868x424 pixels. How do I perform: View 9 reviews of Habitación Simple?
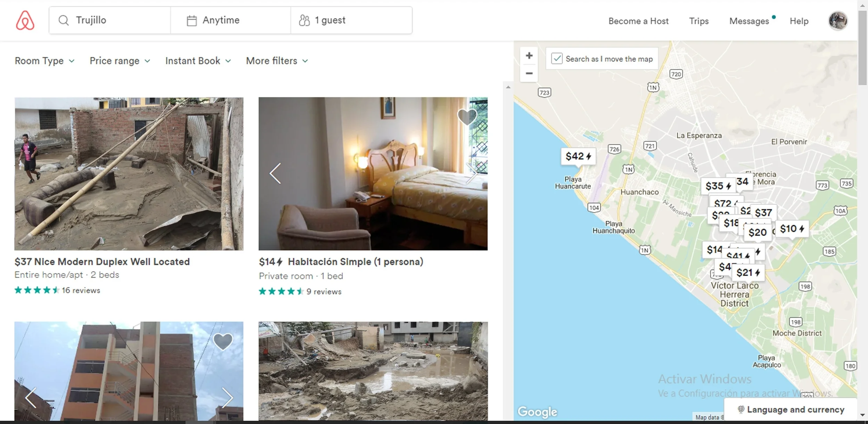coord(324,292)
